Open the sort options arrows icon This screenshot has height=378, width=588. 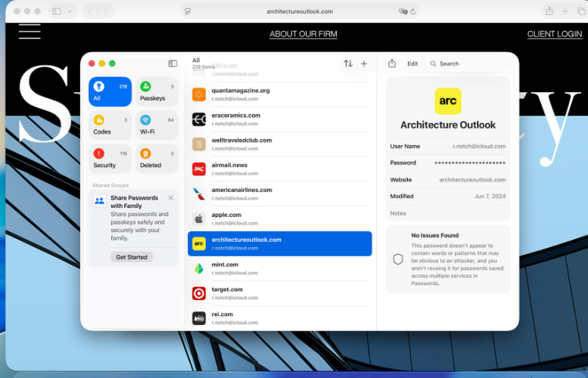pyautogui.click(x=348, y=64)
